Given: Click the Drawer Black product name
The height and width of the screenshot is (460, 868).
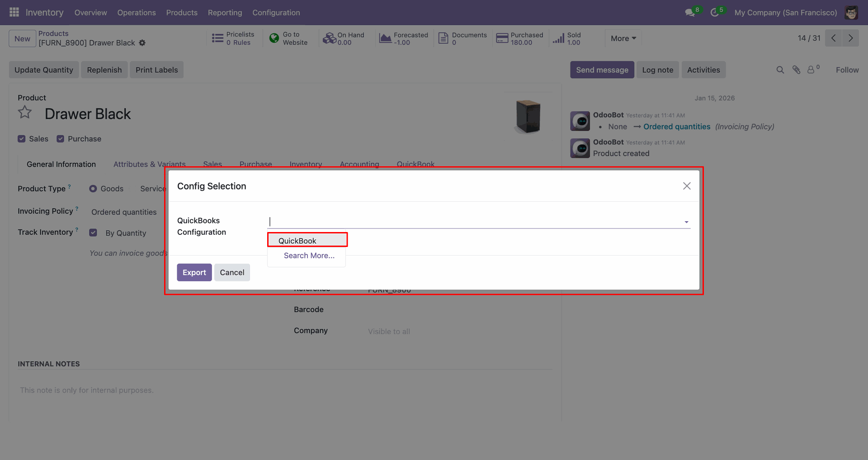Looking at the screenshot, I should 88,114.
